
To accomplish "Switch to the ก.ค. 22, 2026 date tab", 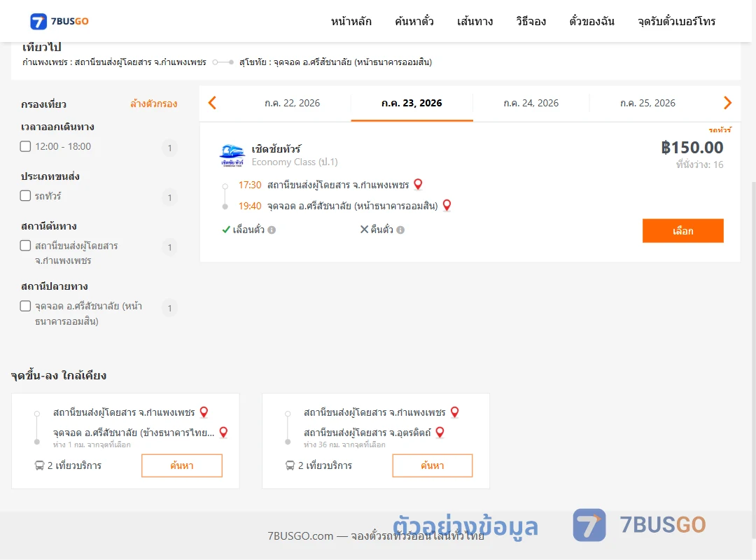I will pyautogui.click(x=292, y=103).
